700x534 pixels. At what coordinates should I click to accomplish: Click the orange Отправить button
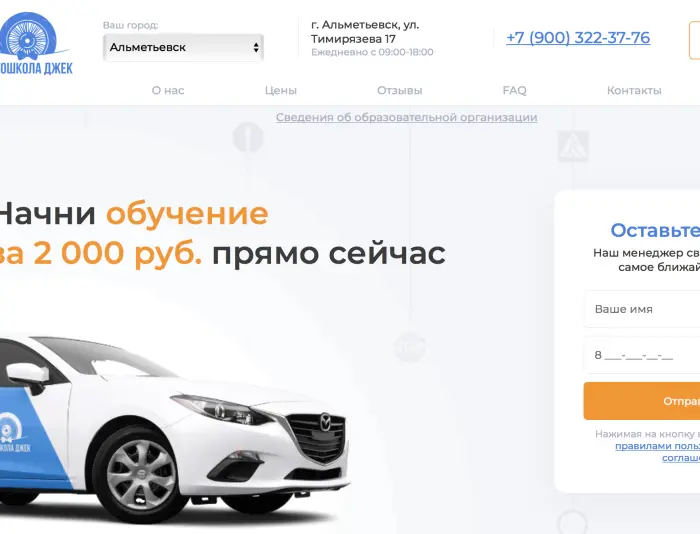click(x=642, y=401)
